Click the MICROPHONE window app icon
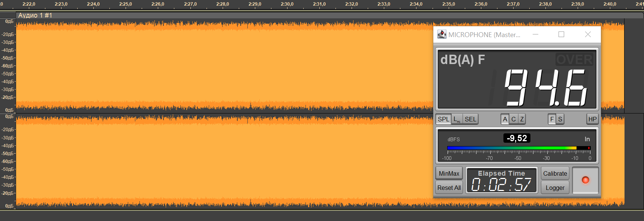644x221 pixels. 442,34
